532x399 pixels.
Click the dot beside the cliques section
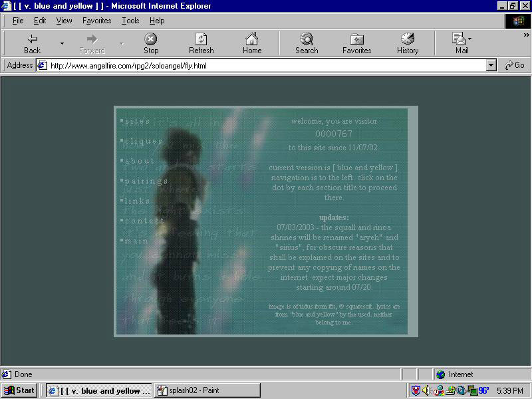point(122,140)
